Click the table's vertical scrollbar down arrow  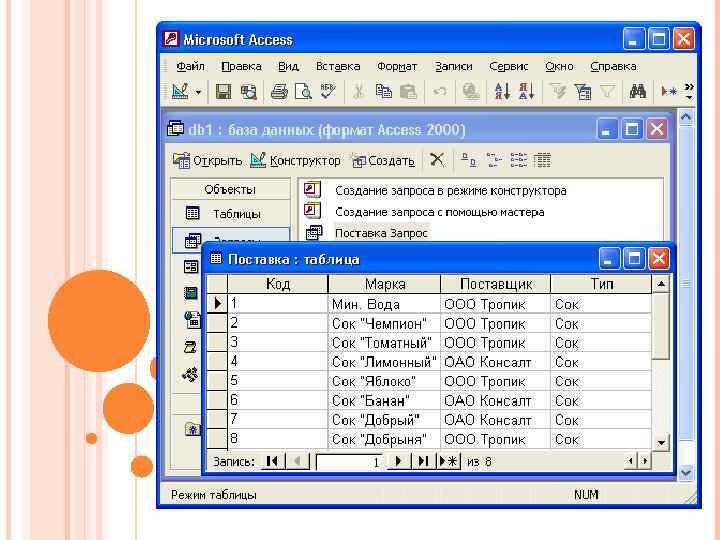coord(661,442)
